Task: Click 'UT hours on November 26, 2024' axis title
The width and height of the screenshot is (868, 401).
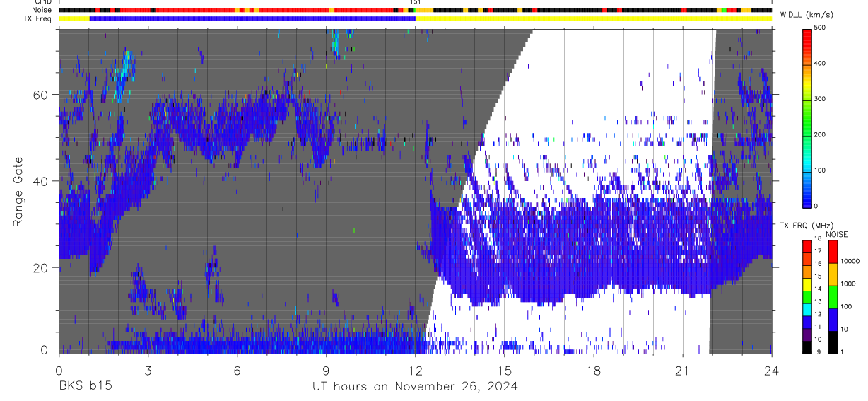Action: [415, 387]
